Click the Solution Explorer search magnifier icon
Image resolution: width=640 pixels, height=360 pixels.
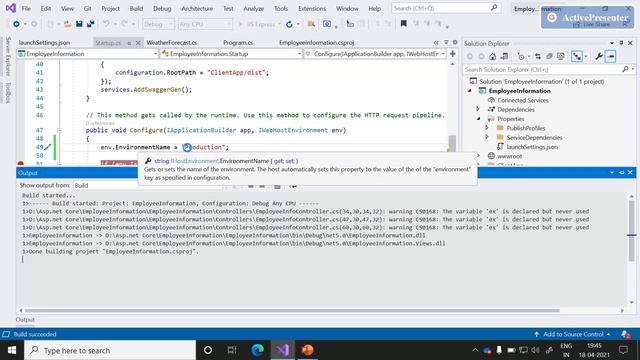coord(625,69)
